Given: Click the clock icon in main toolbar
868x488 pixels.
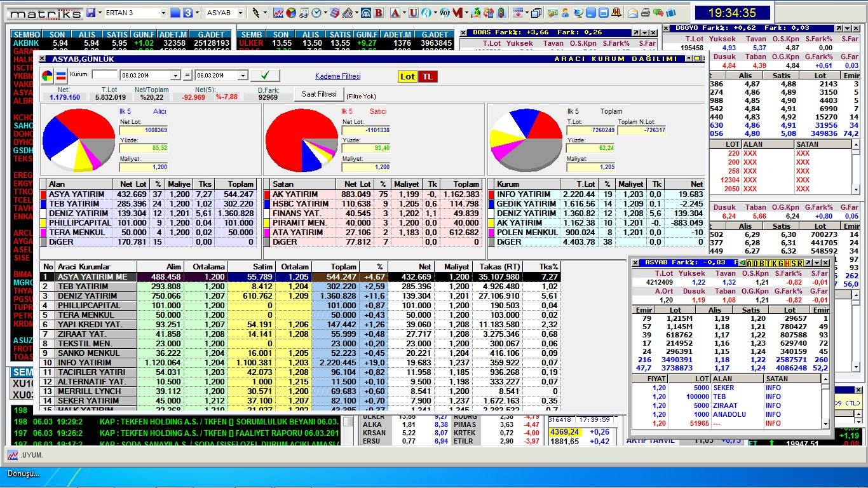Looking at the screenshot, I should pyautogui.click(x=316, y=13).
